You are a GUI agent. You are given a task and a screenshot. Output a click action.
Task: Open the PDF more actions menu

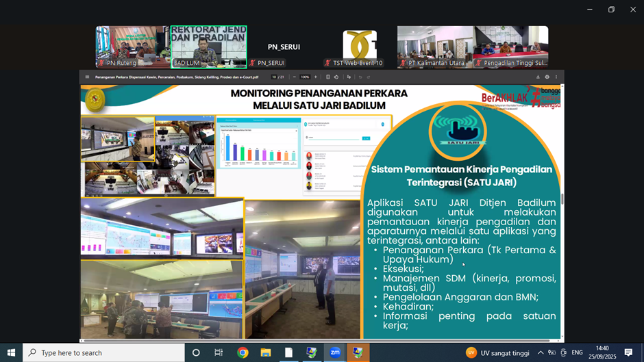[x=556, y=77]
